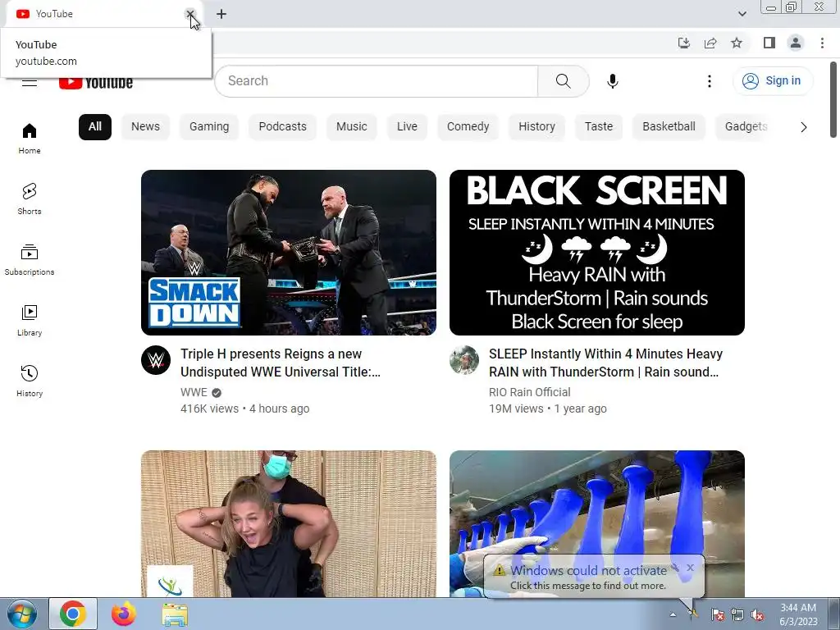The image size is (840, 630).
Task: Click in the YouTube Search field
Action: coord(377,81)
